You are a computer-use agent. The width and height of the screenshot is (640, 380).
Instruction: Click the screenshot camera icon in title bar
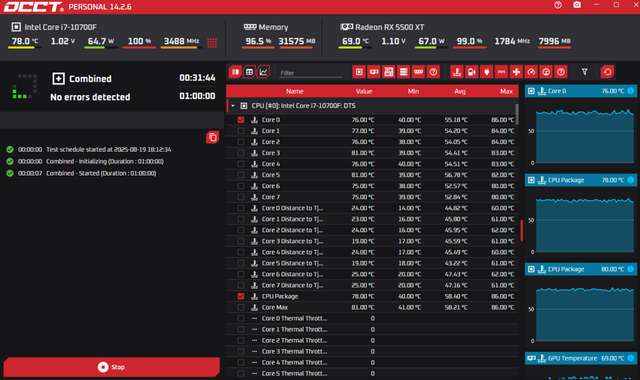tap(577, 5)
